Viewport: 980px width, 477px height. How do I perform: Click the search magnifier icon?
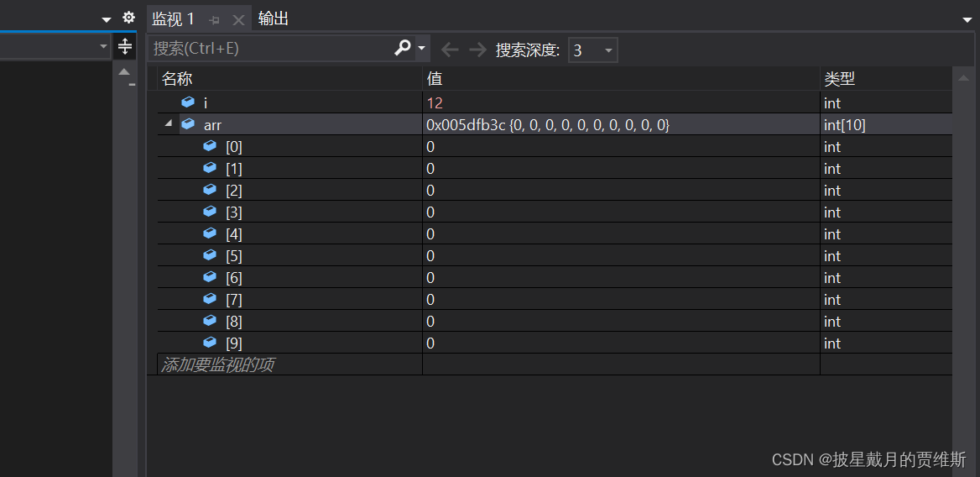tap(403, 48)
